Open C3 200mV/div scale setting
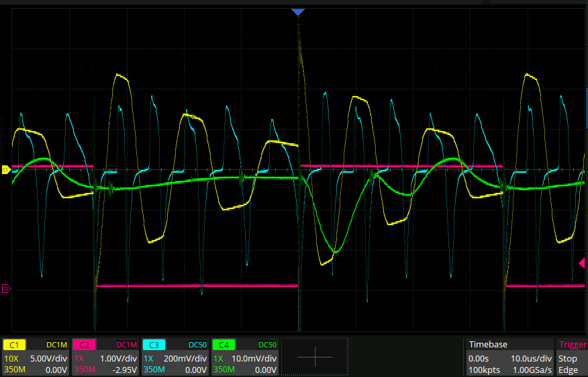588x377 pixels. [187, 358]
